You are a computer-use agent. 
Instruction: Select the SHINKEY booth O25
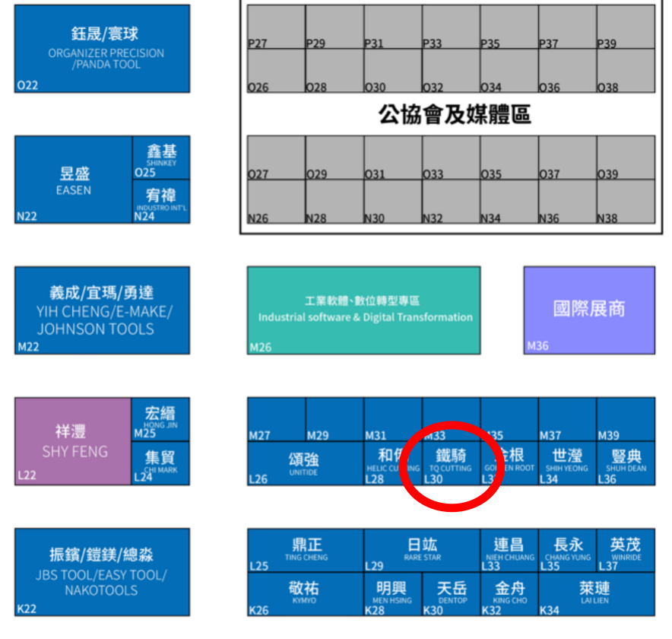[x=161, y=157]
